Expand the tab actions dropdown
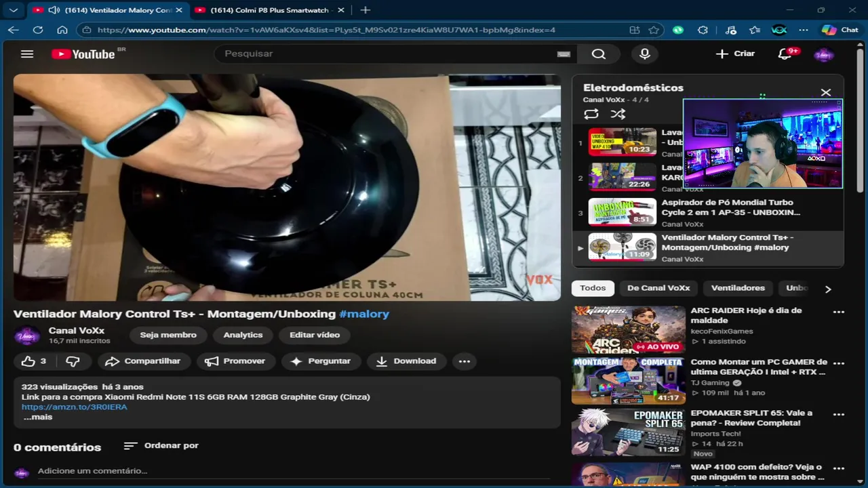The image size is (868, 488). [x=14, y=10]
